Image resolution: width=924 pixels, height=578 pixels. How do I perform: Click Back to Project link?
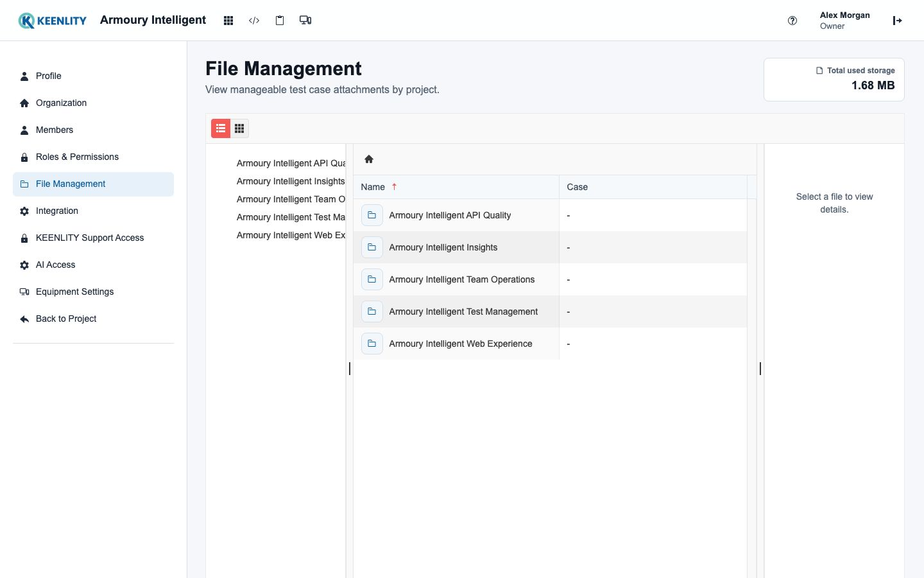[x=93, y=319]
